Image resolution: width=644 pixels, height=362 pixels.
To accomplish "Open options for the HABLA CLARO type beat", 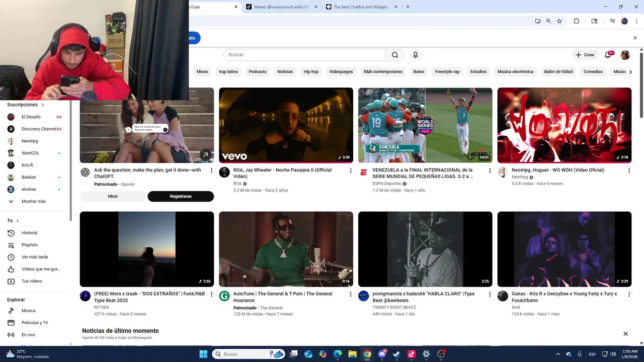I will [x=490, y=294].
